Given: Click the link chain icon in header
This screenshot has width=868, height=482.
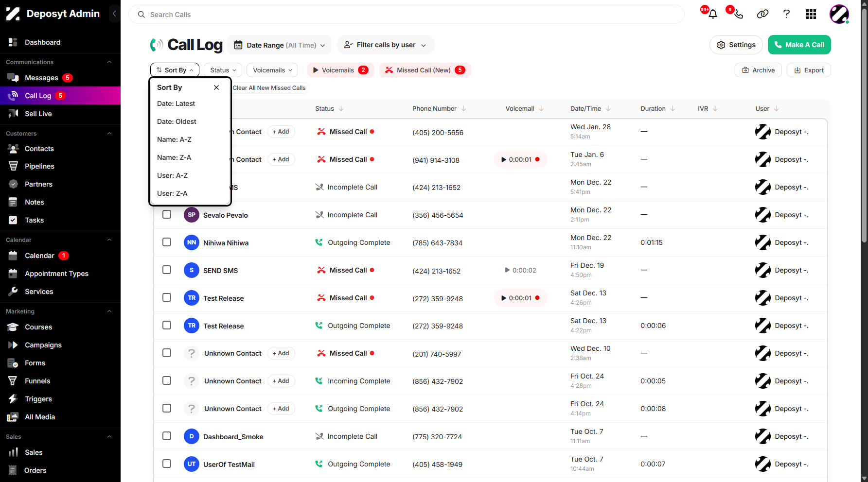Looking at the screenshot, I should pyautogui.click(x=762, y=14).
